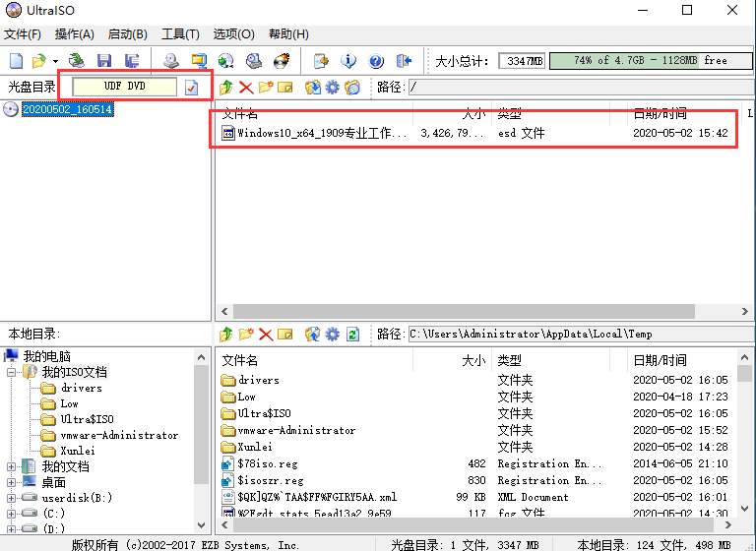Screen dimensions: 756x551
Task: Click the 74% of 4.7GB capacity bar
Action: point(651,61)
